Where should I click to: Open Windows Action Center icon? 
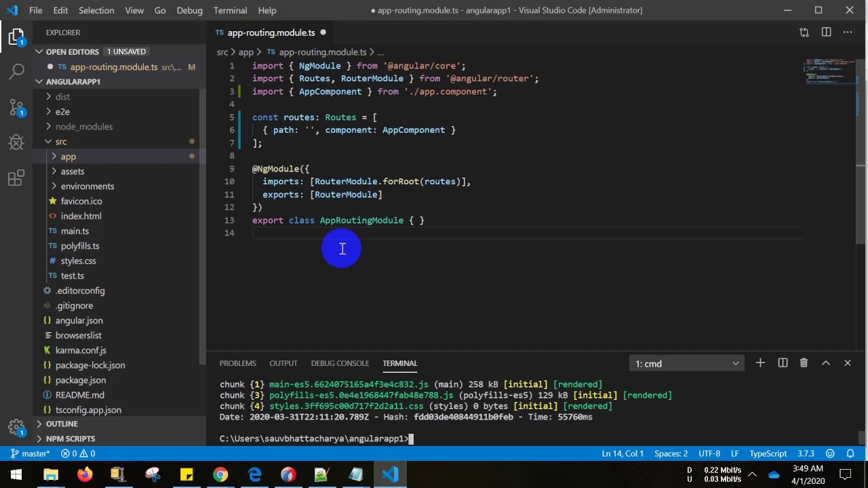pos(846,474)
